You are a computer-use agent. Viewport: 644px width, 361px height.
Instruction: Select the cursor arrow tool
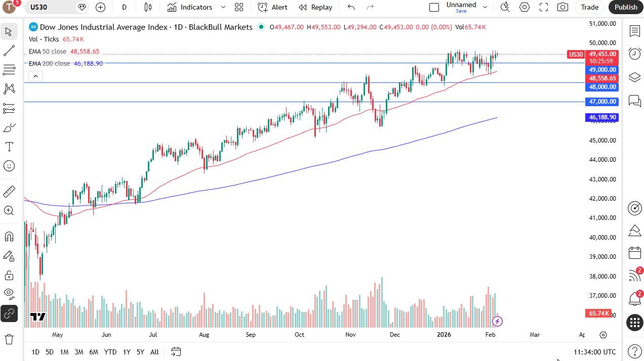pyautogui.click(x=9, y=31)
